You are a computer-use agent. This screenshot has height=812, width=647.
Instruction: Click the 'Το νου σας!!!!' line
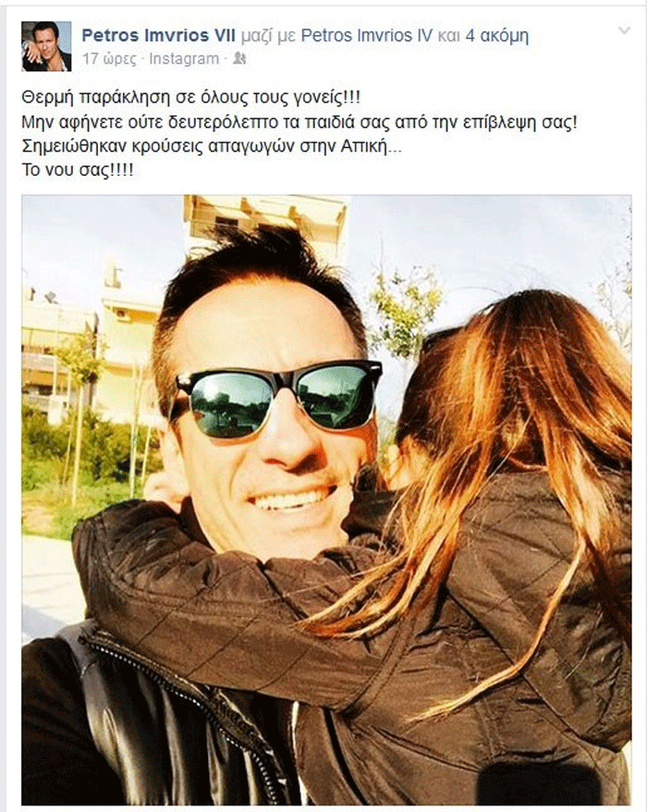[x=78, y=171]
